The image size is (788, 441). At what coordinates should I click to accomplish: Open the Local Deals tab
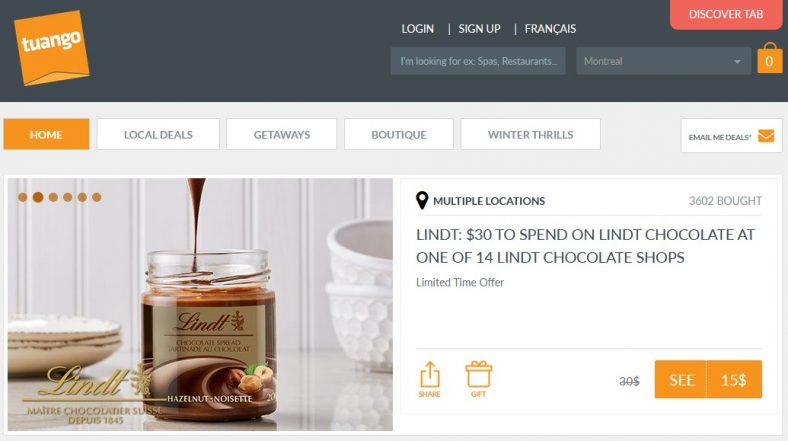coord(158,134)
